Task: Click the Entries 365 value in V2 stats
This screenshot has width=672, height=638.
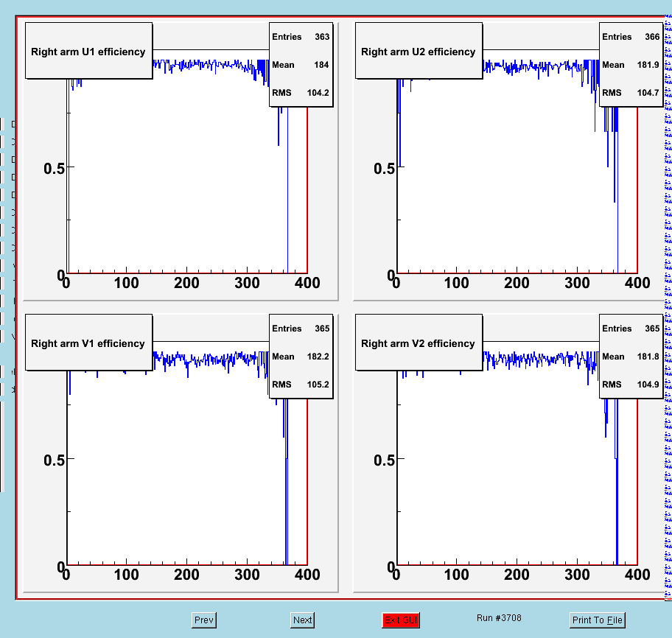Action: (652, 329)
